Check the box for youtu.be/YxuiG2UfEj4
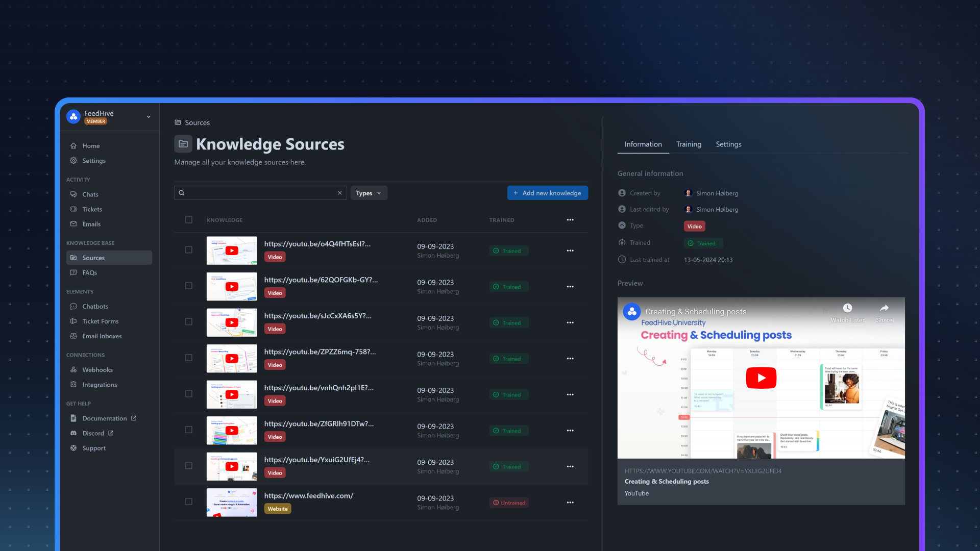 click(189, 466)
